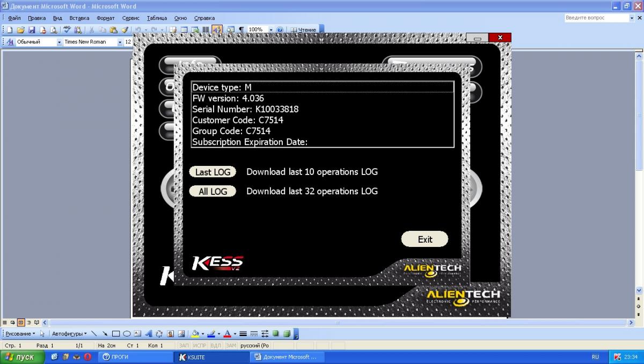Click the horizontal scrollbar in Word
Image resolution: width=644 pixels, height=364 pixels.
tap(338, 323)
